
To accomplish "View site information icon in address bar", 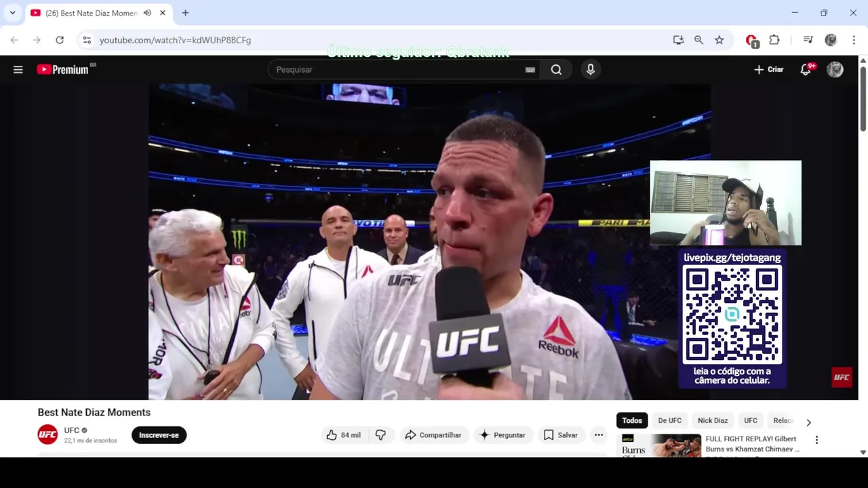I will coord(87,40).
